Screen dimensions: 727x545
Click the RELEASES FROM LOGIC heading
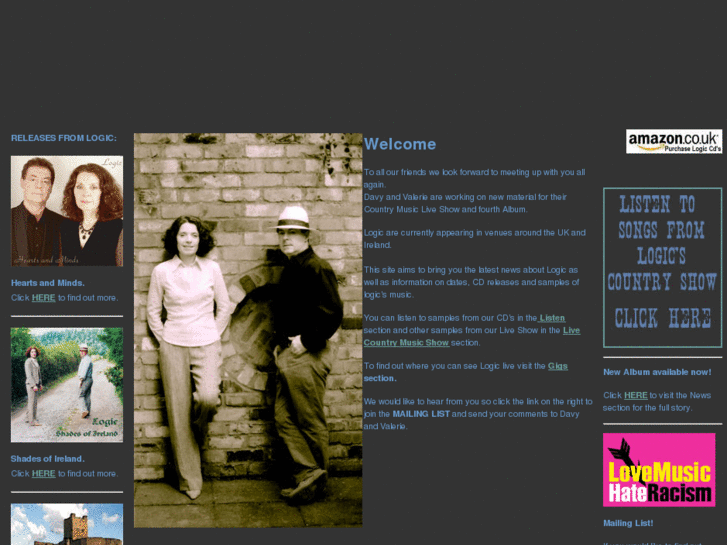point(64,138)
